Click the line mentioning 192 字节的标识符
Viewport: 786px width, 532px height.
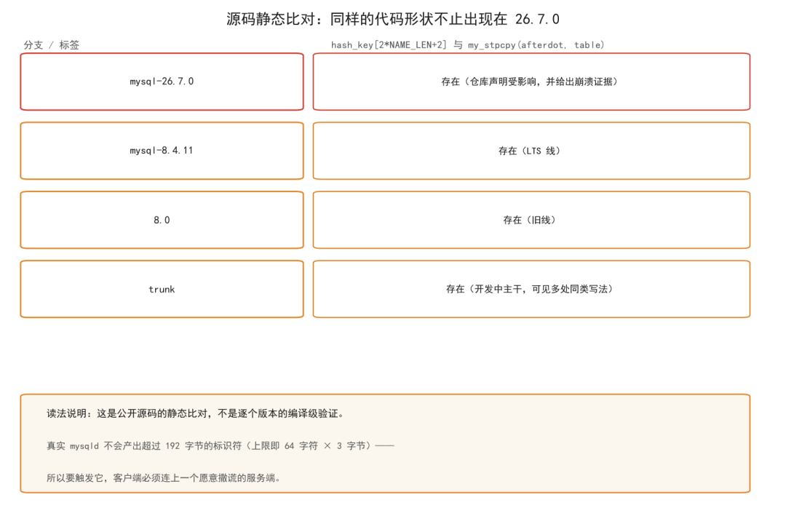pyautogui.click(x=221, y=445)
